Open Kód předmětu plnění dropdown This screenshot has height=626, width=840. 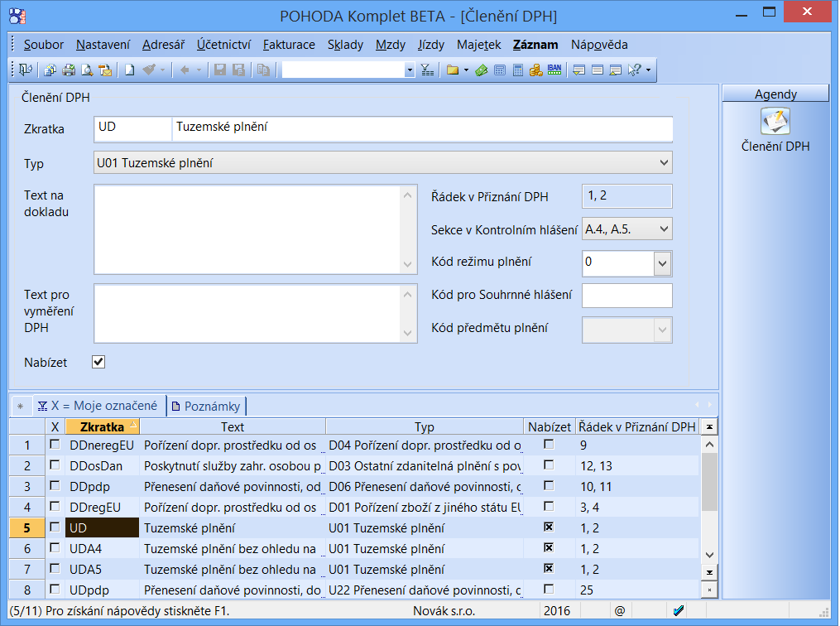(662, 330)
